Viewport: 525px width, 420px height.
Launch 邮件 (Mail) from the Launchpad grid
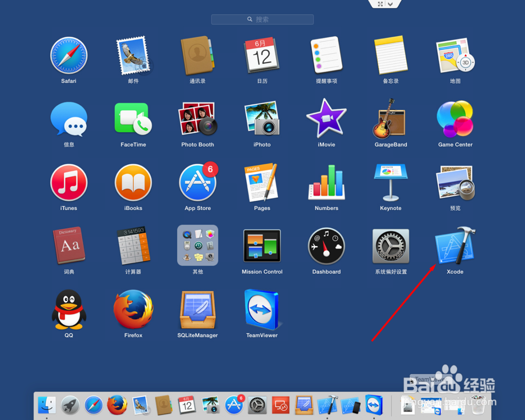tap(133, 55)
